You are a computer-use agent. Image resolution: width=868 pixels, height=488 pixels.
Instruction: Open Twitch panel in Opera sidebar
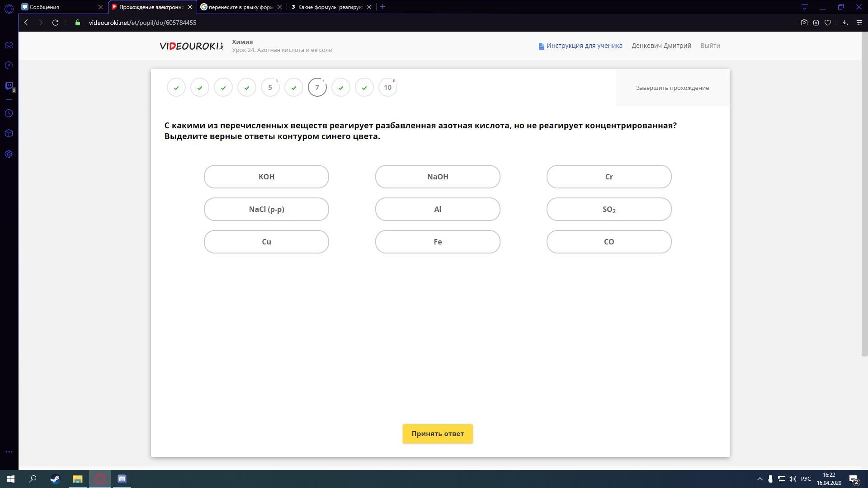pos(9,86)
